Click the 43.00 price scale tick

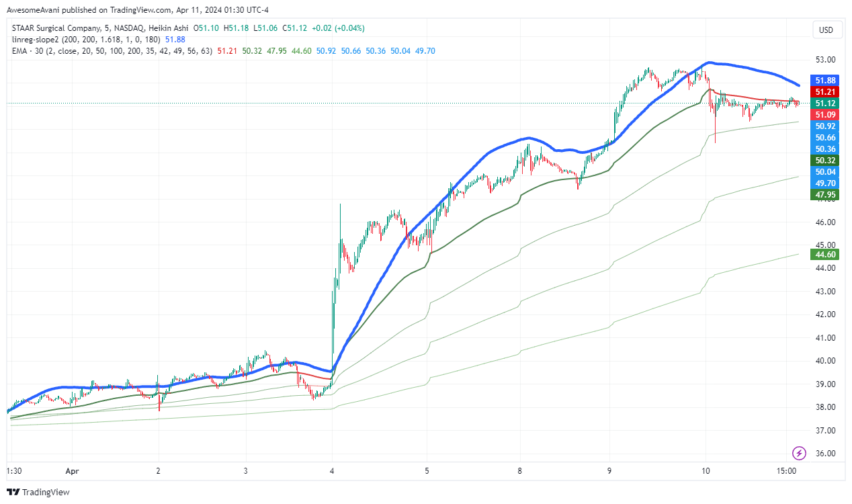tap(825, 291)
